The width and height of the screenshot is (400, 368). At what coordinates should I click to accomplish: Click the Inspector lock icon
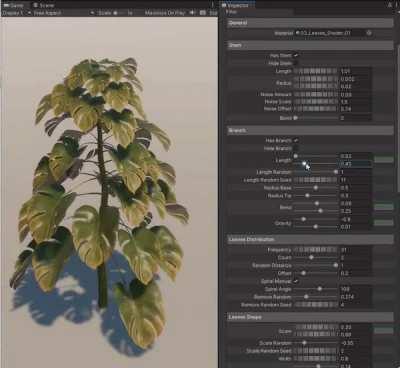click(389, 5)
